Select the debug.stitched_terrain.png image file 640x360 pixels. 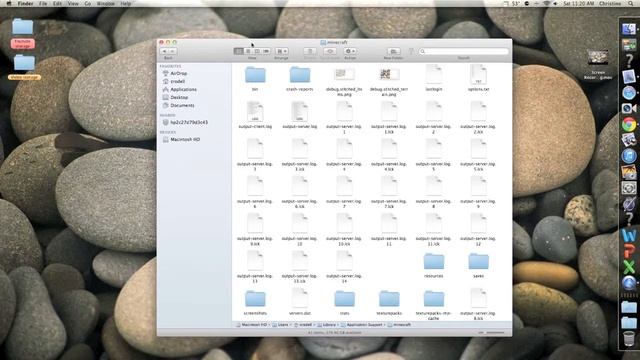[x=389, y=74]
